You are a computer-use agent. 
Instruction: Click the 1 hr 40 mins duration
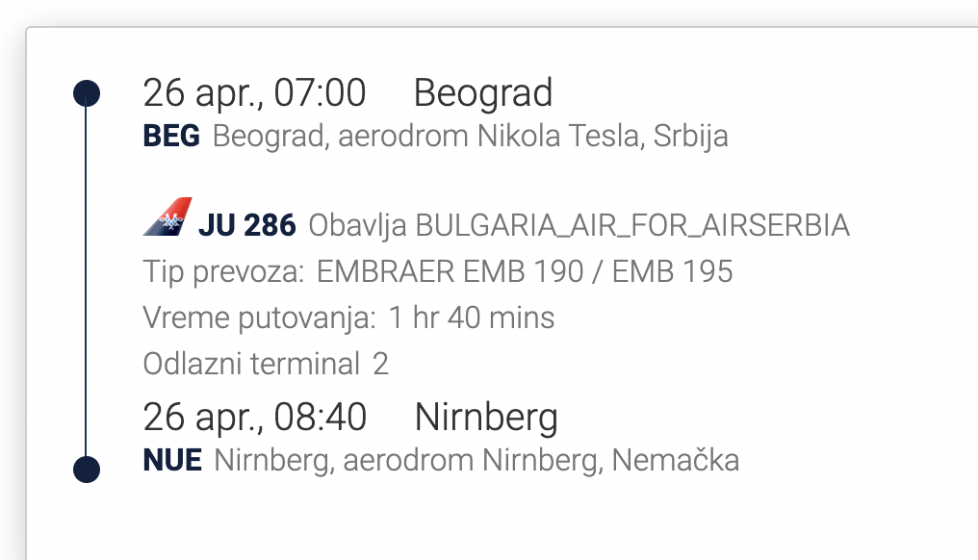(x=472, y=318)
